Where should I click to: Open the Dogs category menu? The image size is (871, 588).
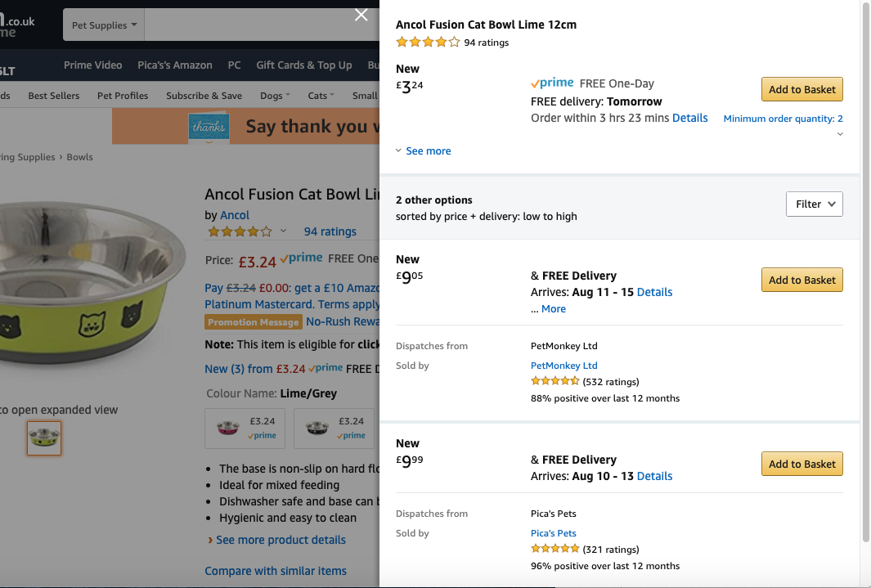(x=275, y=96)
